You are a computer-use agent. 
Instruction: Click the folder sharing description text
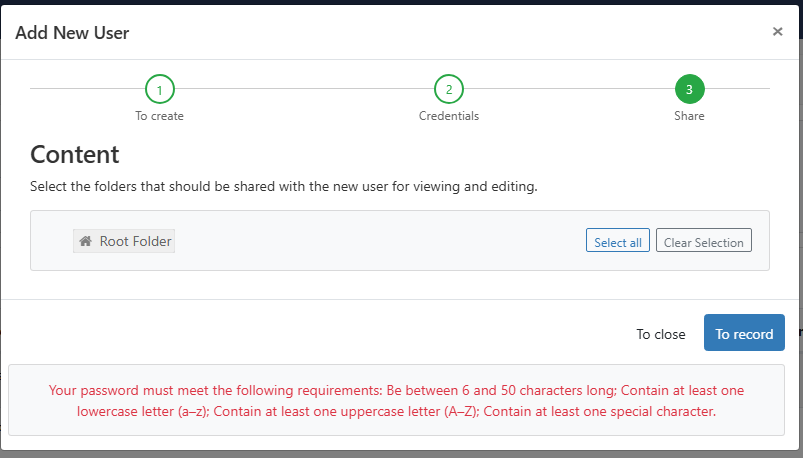(284, 186)
